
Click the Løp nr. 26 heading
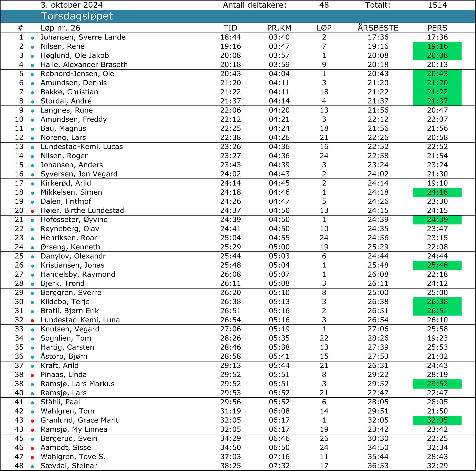pos(60,28)
